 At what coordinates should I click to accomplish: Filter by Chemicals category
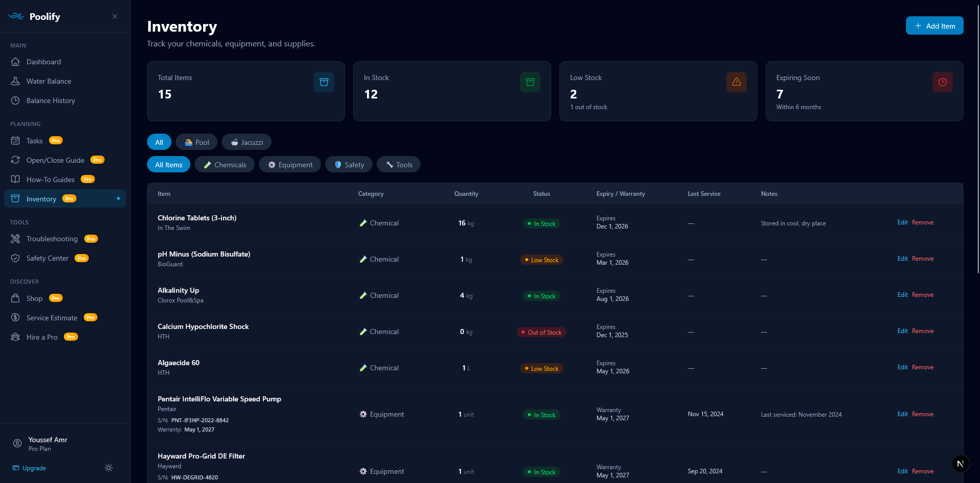point(225,164)
